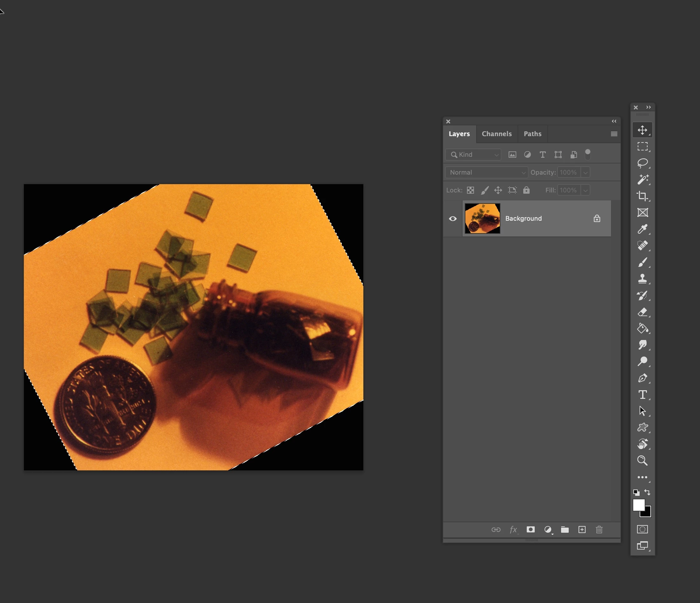Switch to the Channels tab
The width and height of the screenshot is (700, 603).
click(496, 134)
